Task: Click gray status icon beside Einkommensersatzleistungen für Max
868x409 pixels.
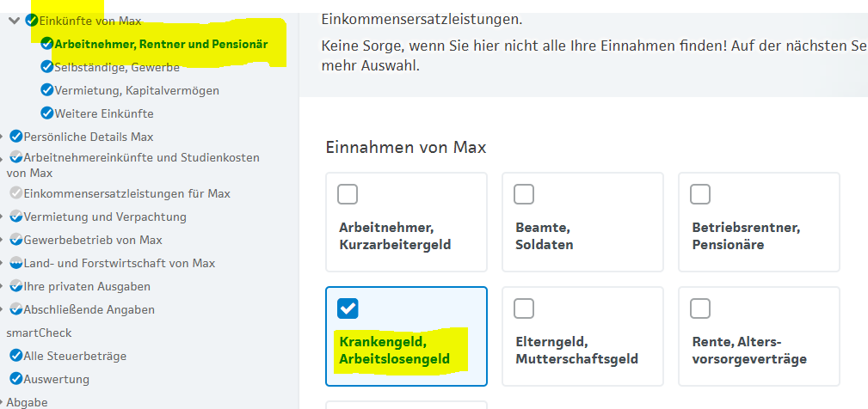Action: [x=15, y=193]
